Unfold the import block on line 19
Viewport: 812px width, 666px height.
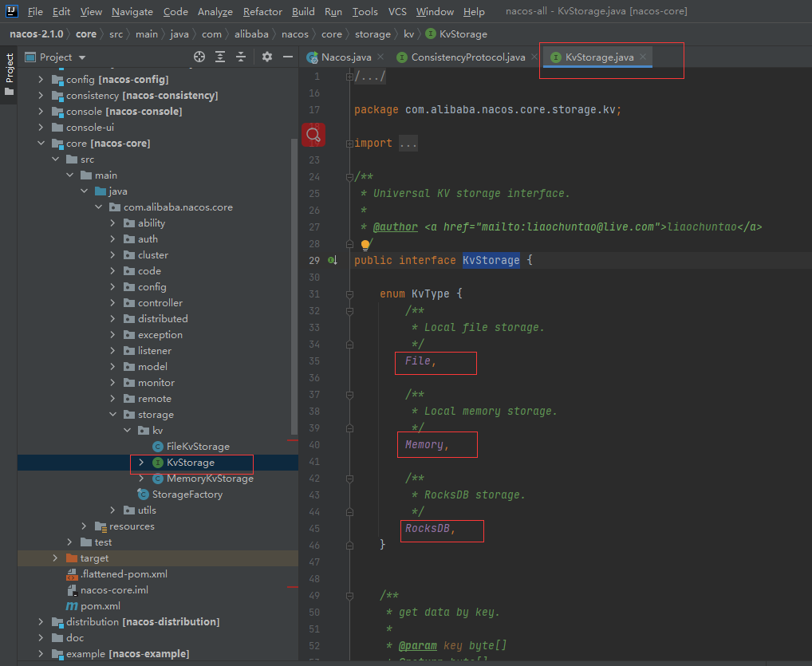pos(349,144)
